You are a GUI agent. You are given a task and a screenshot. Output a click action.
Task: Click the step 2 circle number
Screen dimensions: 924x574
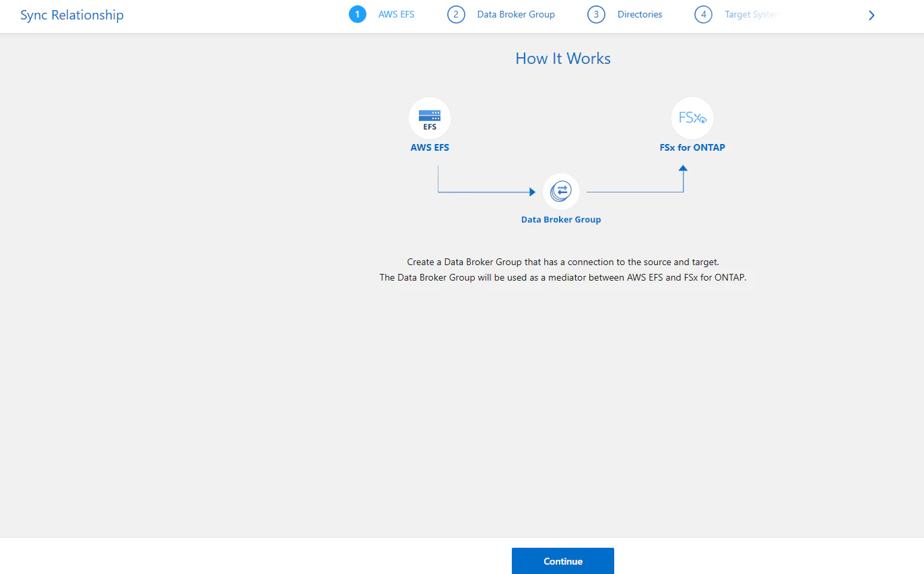[456, 14]
